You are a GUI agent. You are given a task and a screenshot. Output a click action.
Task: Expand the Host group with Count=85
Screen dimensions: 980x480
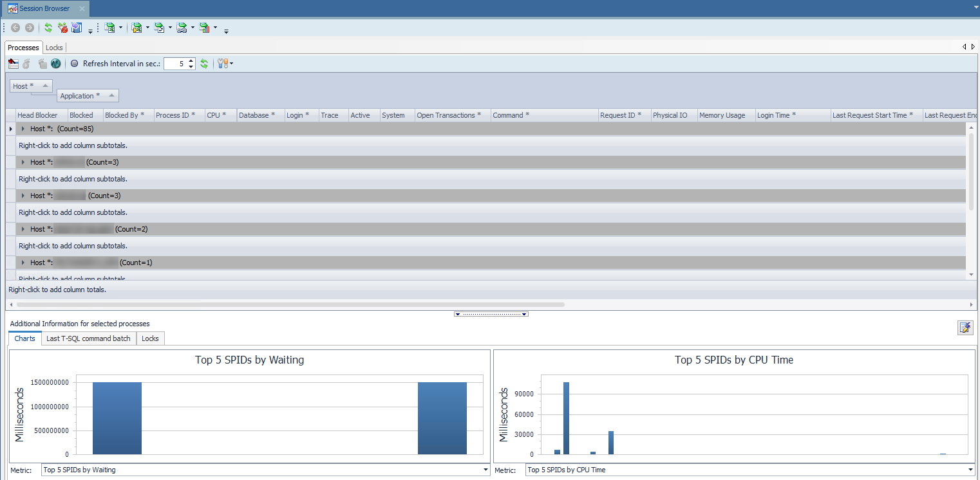pyautogui.click(x=23, y=129)
